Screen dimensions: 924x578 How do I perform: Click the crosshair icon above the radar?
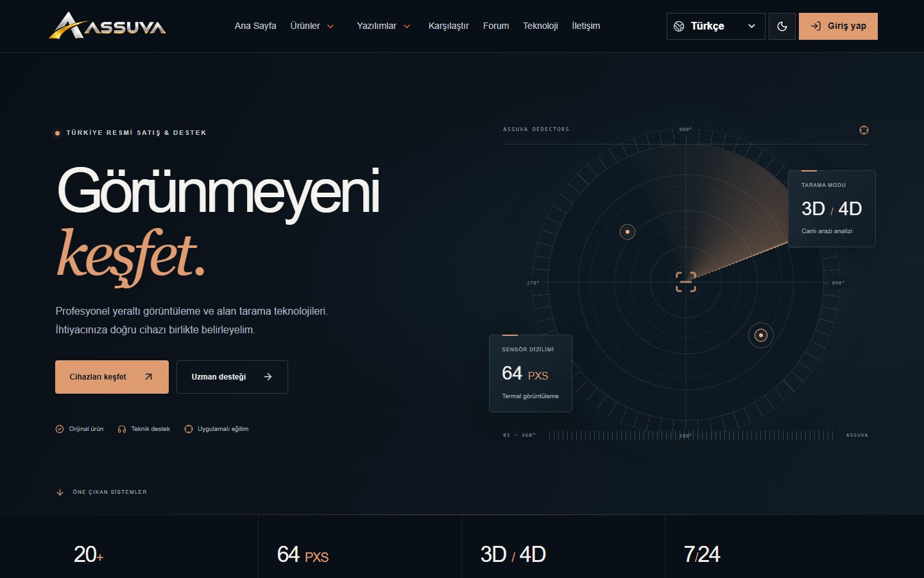[864, 130]
